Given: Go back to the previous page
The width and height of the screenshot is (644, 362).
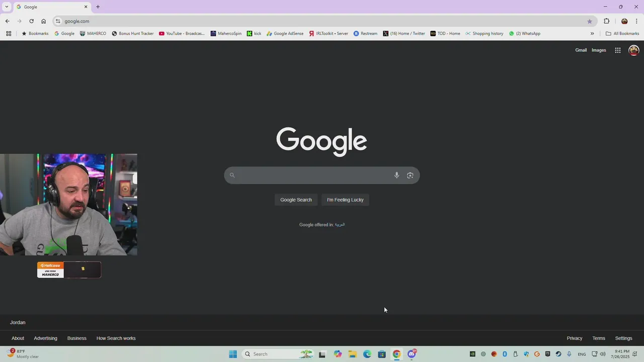Looking at the screenshot, I should click(7, 21).
